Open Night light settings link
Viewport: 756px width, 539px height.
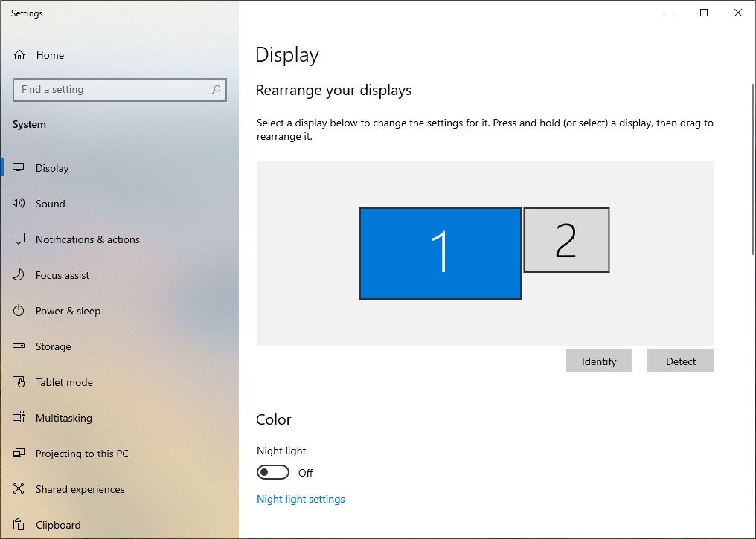coord(301,499)
